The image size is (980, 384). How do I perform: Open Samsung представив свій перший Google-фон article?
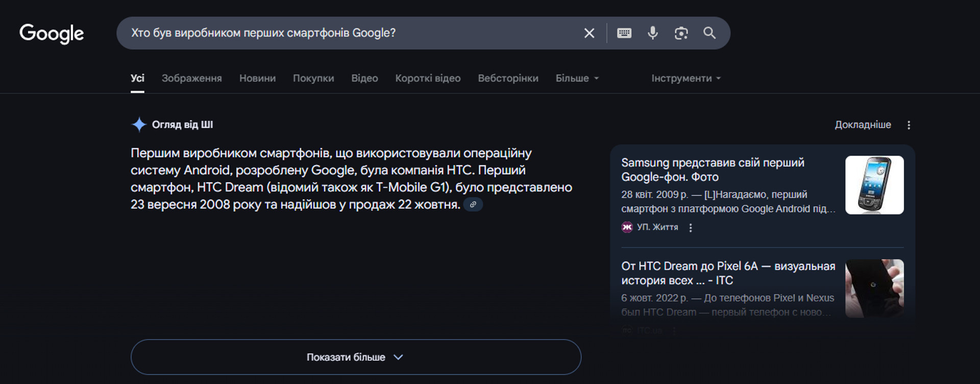(x=713, y=170)
